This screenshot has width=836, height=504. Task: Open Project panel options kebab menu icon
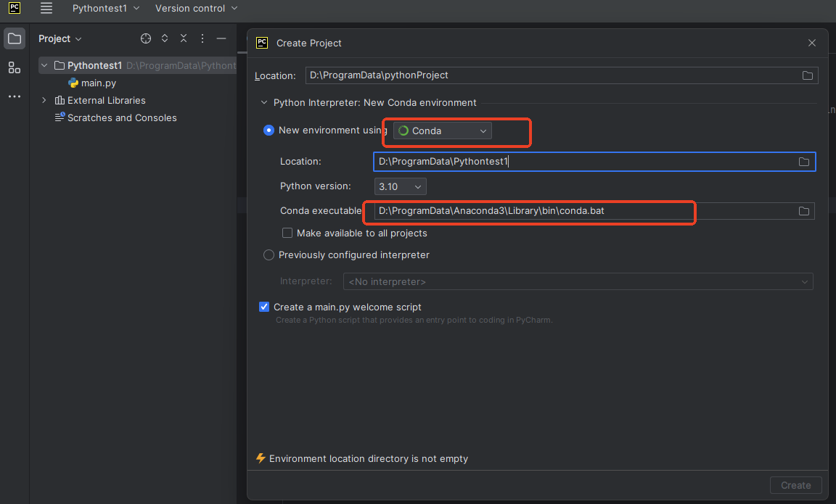click(202, 38)
